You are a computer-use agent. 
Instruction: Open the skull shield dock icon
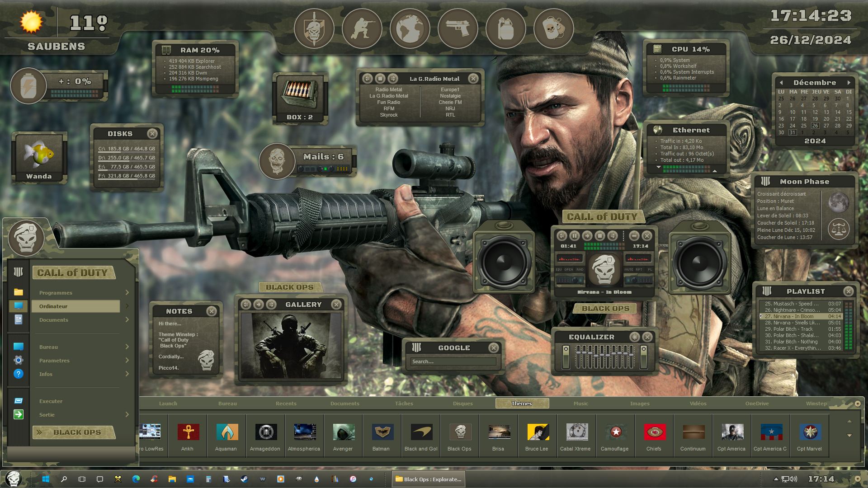click(314, 29)
